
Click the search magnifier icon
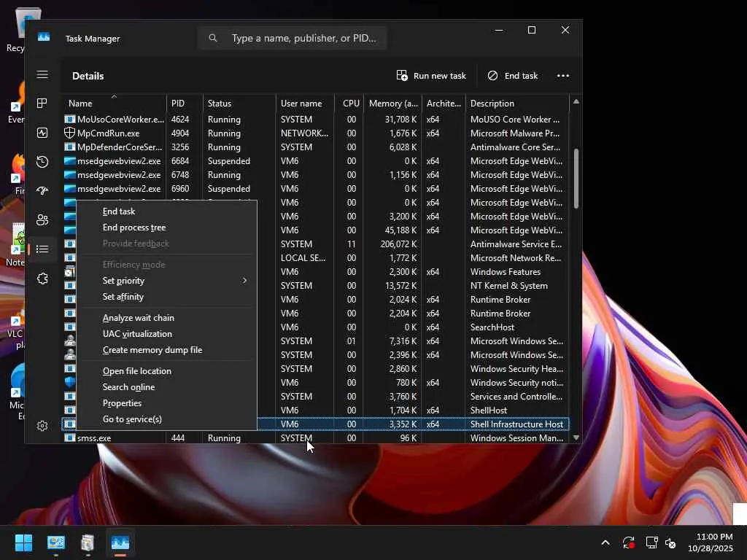click(x=213, y=38)
